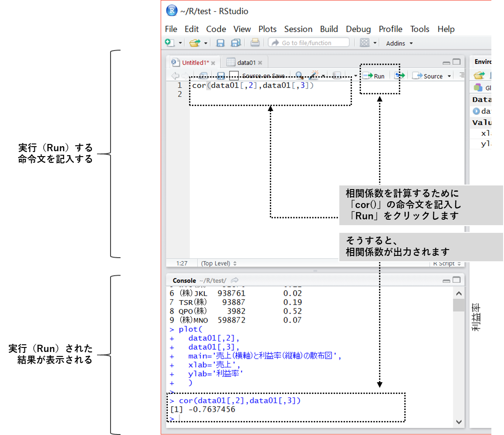Close the Untitled1 tab
This screenshot has height=435, width=504.
213,63
